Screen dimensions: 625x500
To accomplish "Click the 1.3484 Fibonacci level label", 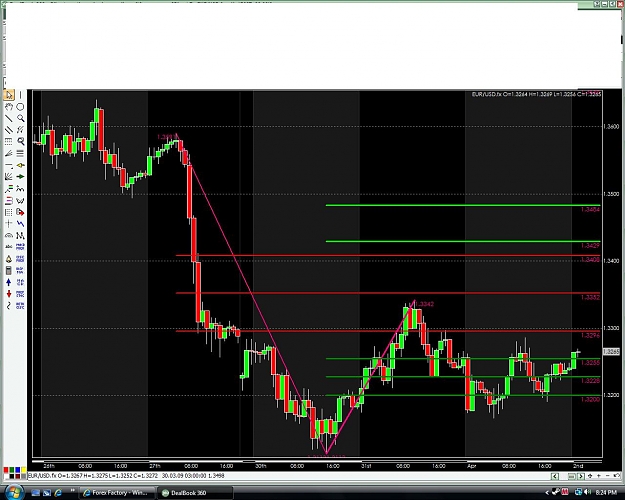I will point(590,210).
